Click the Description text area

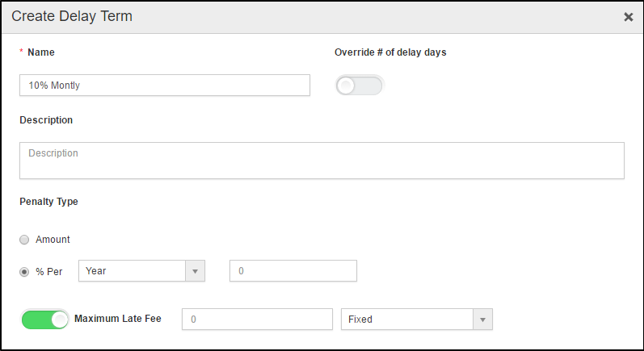click(x=322, y=161)
